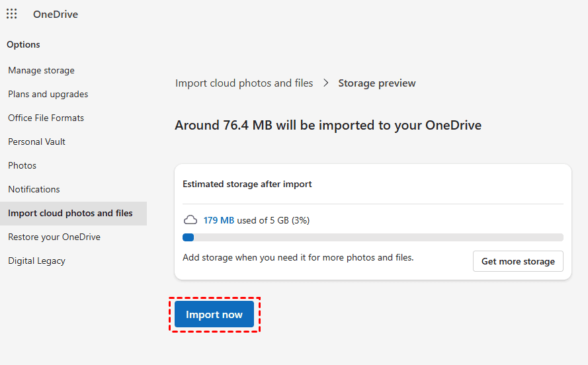Click the Import now button

tap(214, 315)
